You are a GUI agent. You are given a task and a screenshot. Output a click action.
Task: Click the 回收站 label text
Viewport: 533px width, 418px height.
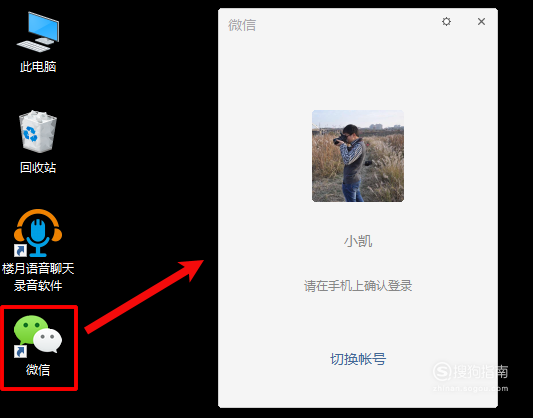click(38, 168)
